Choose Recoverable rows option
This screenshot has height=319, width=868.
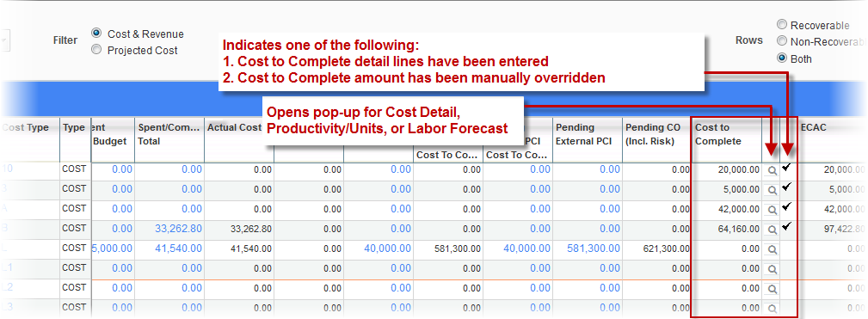(x=782, y=24)
